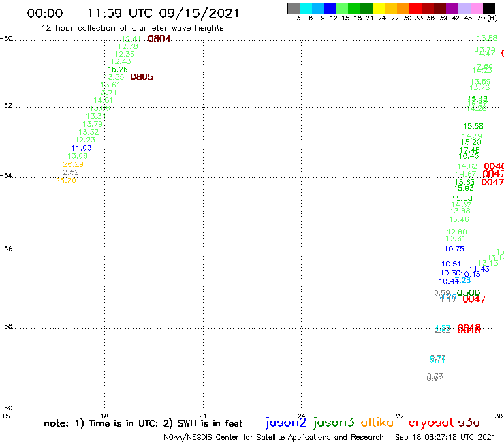The image size is (504, 443).
Task: Click the latitude axis label '-60'
Action: click(x=6, y=408)
